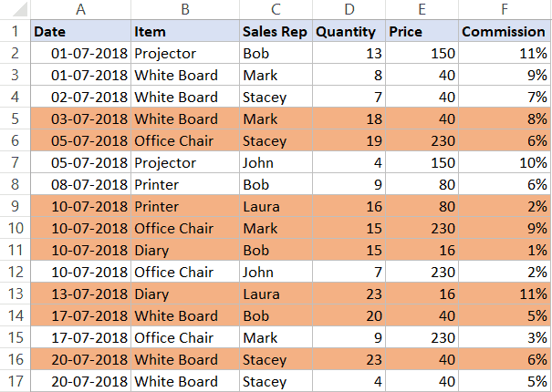Viewport: 552px width, 392px height.
Task: Select the price 230 cell in row 6
Action: [422, 140]
